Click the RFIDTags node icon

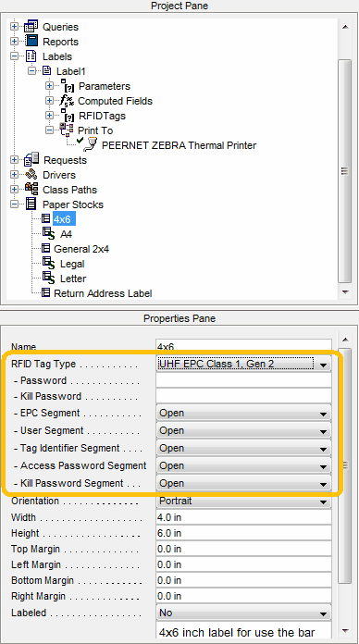(x=67, y=116)
